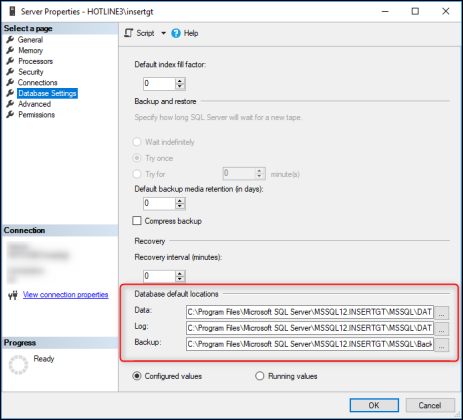Browse for the Backup default location

click(x=442, y=345)
